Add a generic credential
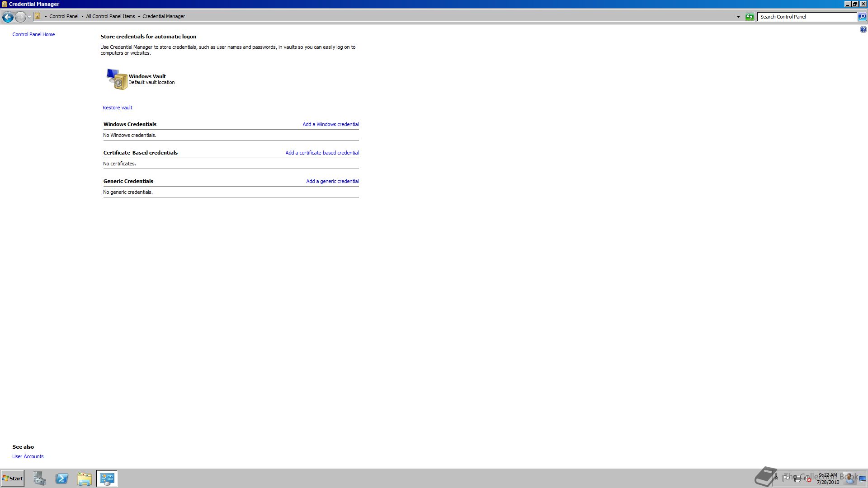This screenshot has height=488, width=868. click(332, 181)
